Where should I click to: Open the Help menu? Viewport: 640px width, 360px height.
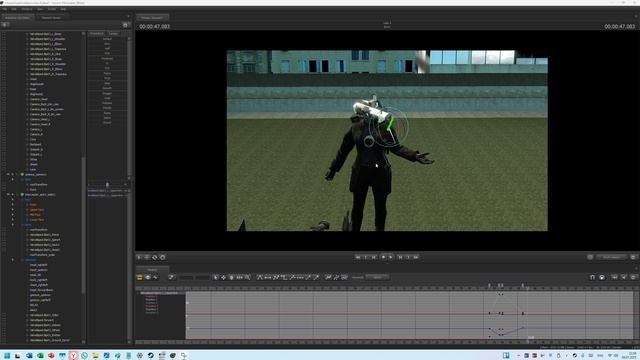[x=63, y=9]
